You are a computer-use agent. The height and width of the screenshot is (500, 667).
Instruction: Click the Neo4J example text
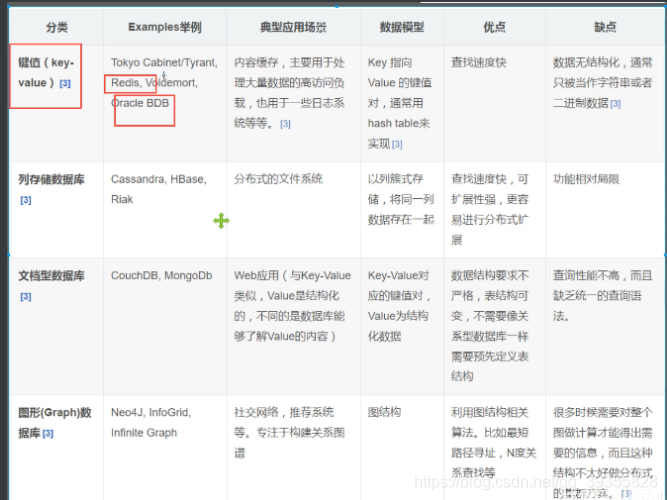pyautogui.click(x=128, y=412)
